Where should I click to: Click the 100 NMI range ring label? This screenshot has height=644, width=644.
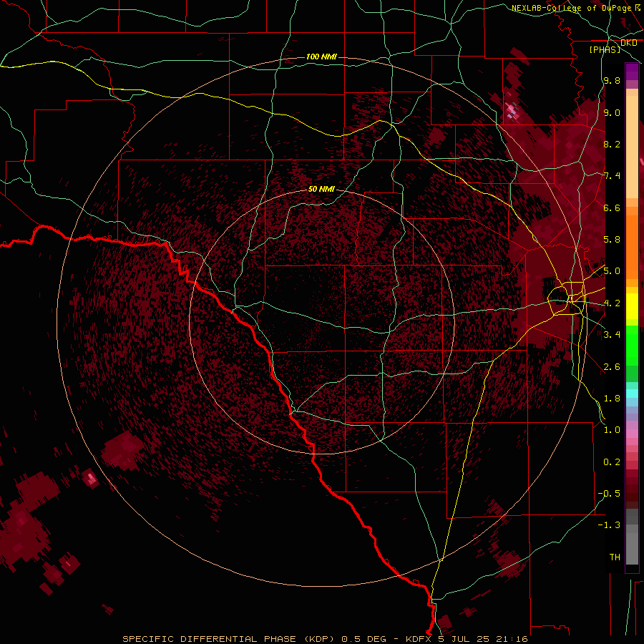coord(321,57)
